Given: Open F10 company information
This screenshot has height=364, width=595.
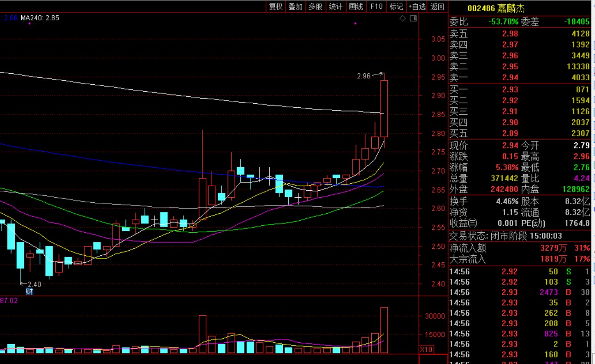Looking at the screenshot, I should pyautogui.click(x=376, y=6).
